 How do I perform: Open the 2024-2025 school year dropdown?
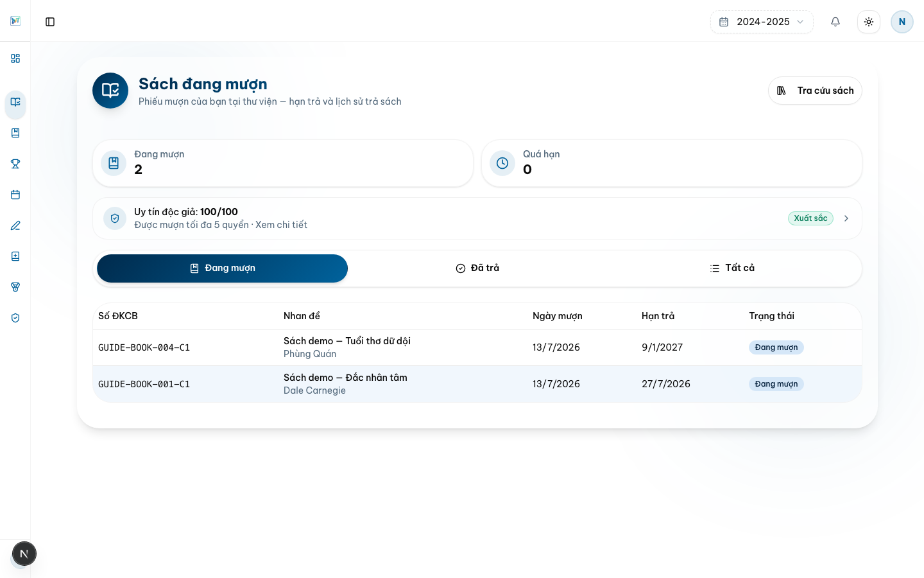pos(762,22)
